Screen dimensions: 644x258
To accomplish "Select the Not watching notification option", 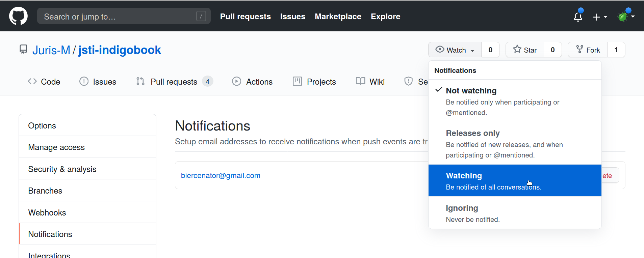I will pyautogui.click(x=515, y=101).
